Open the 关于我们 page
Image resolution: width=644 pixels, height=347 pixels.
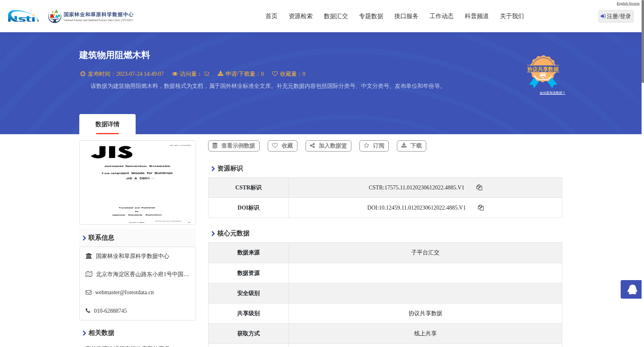[x=512, y=16]
